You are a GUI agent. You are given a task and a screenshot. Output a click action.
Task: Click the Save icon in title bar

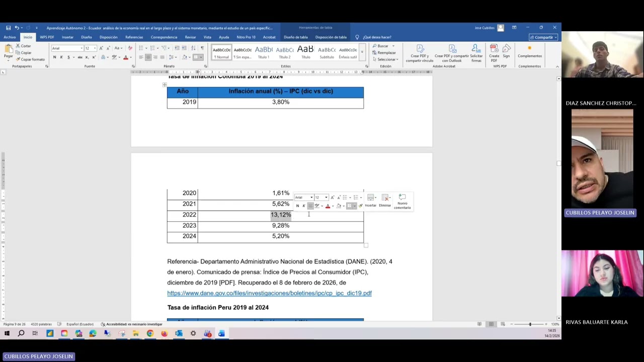coord(8,28)
